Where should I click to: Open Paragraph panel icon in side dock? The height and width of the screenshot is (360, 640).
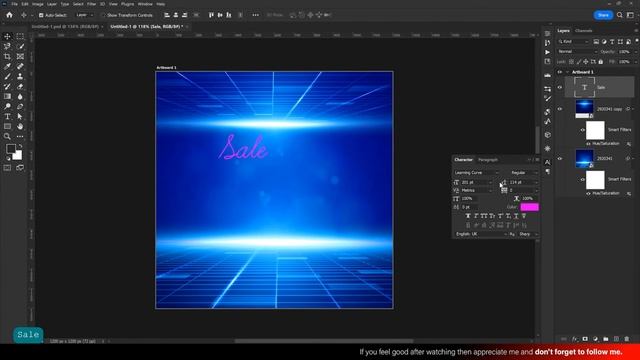tap(547, 172)
